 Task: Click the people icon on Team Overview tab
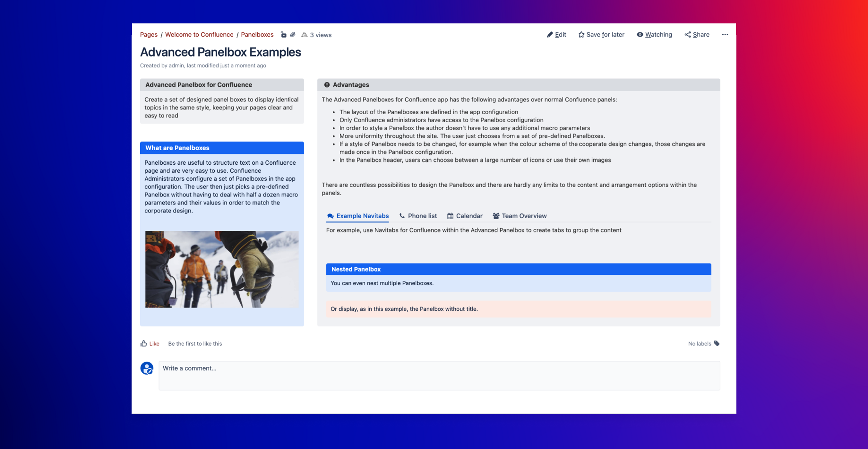[495, 216]
